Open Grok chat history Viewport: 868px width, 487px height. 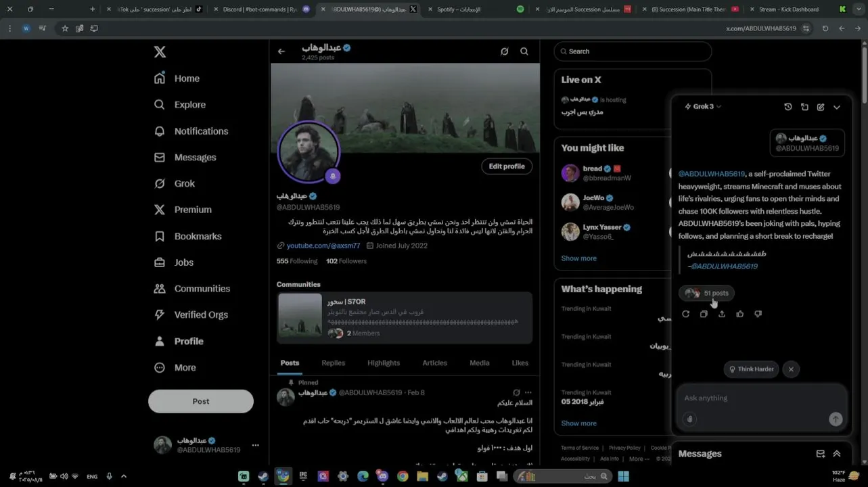[788, 107]
